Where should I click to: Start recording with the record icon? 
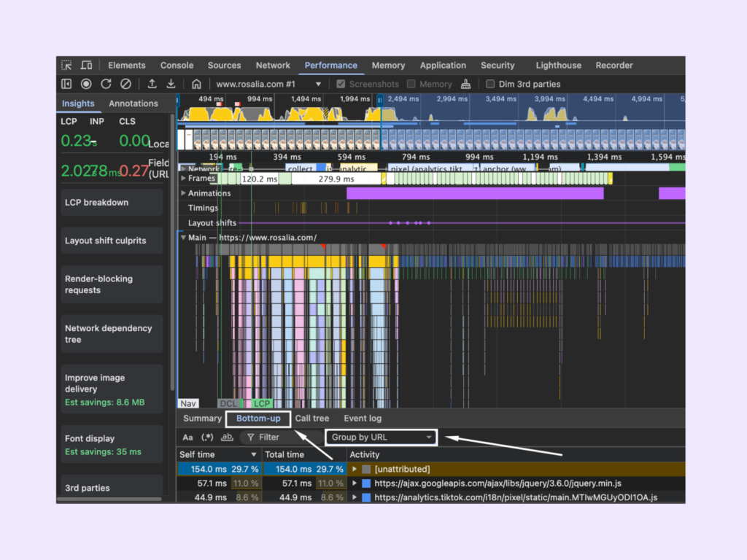(86, 84)
